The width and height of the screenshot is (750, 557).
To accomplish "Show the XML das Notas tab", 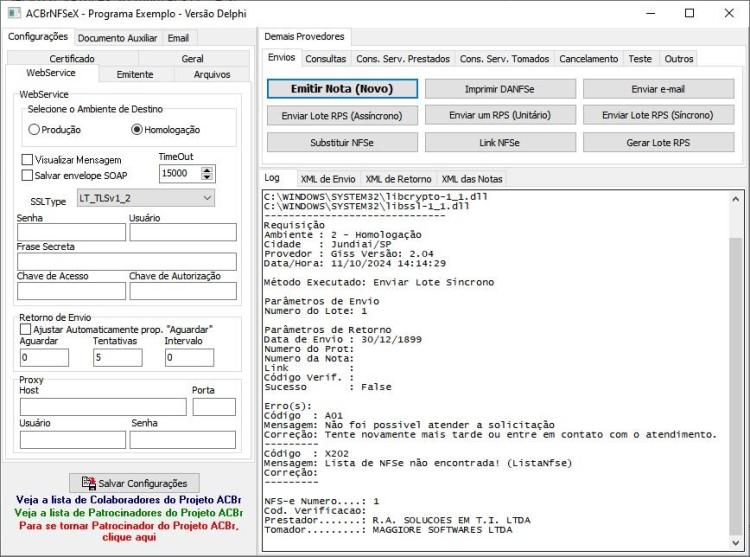I will 472,179.
